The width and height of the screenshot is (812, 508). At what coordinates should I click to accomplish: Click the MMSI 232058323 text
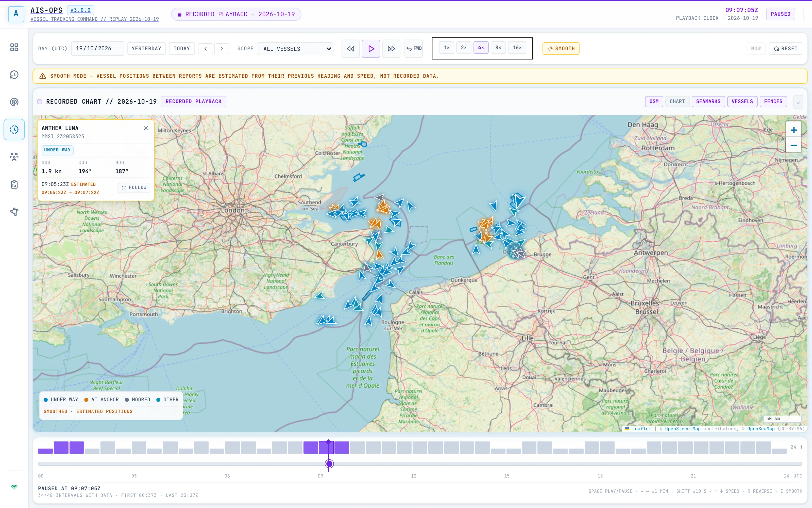63,136
